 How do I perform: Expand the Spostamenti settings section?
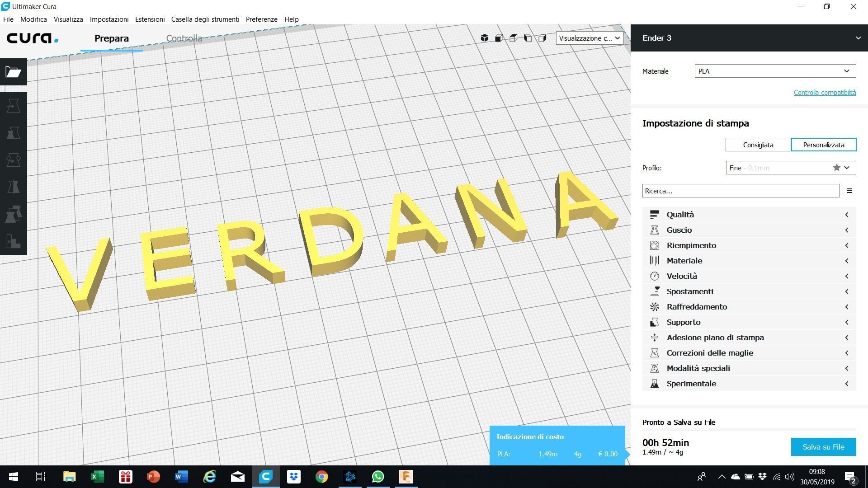click(x=749, y=291)
